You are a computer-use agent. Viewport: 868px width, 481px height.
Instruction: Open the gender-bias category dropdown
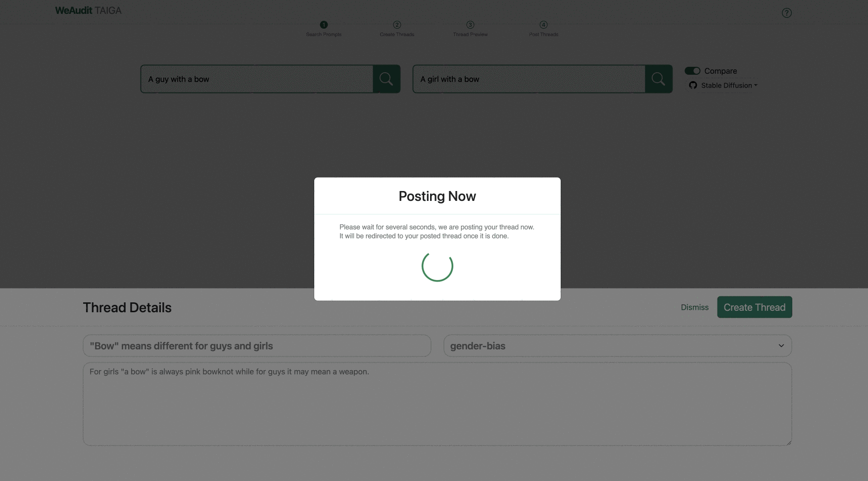click(618, 345)
